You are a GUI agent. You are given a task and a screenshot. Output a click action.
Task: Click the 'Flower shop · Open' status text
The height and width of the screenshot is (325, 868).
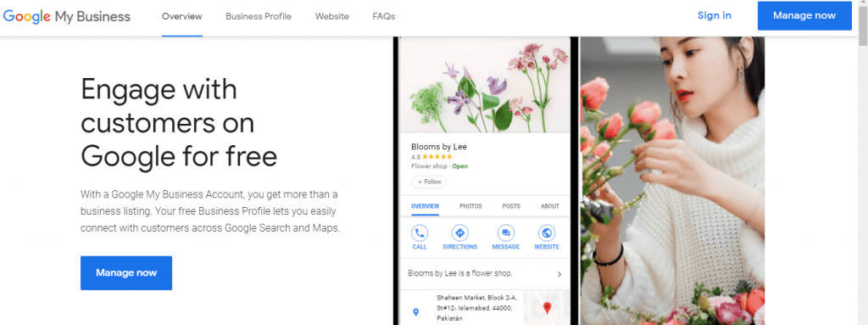click(x=440, y=166)
